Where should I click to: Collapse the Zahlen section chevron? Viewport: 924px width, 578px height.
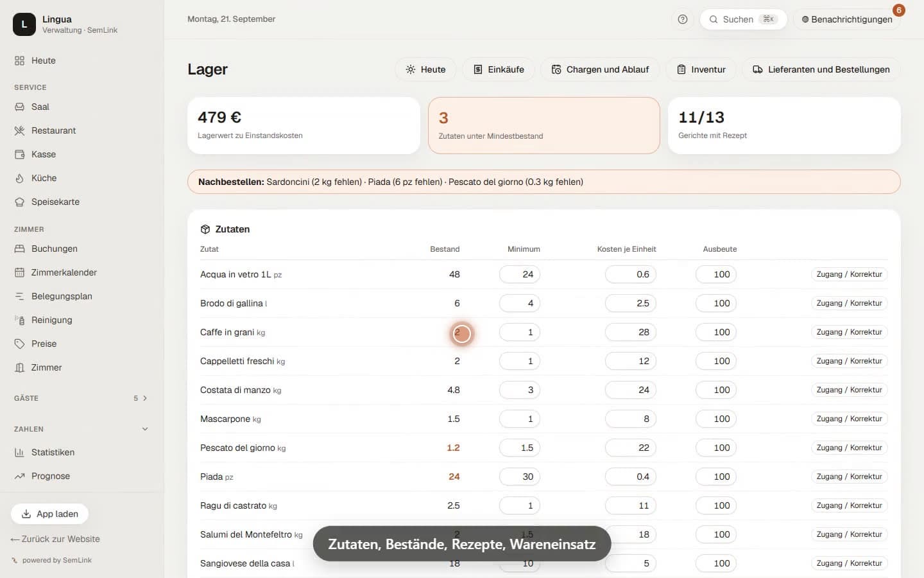click(x=145, y=429)
